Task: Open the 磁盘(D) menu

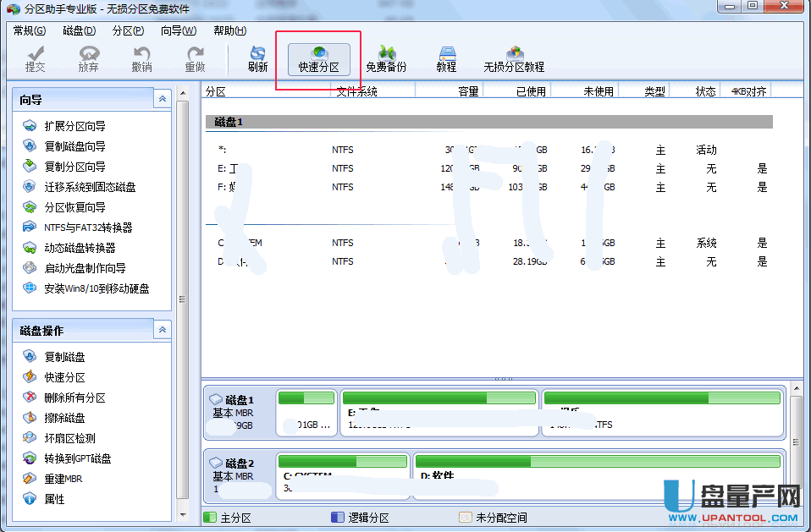Action: (79, 30)
